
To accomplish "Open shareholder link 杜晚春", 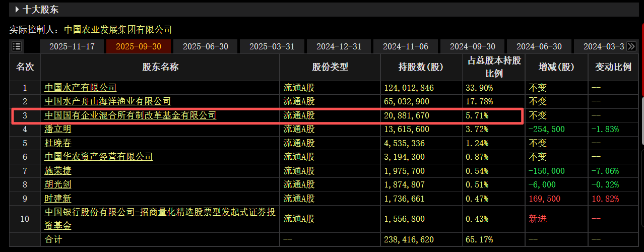I will tap(58, 143).
